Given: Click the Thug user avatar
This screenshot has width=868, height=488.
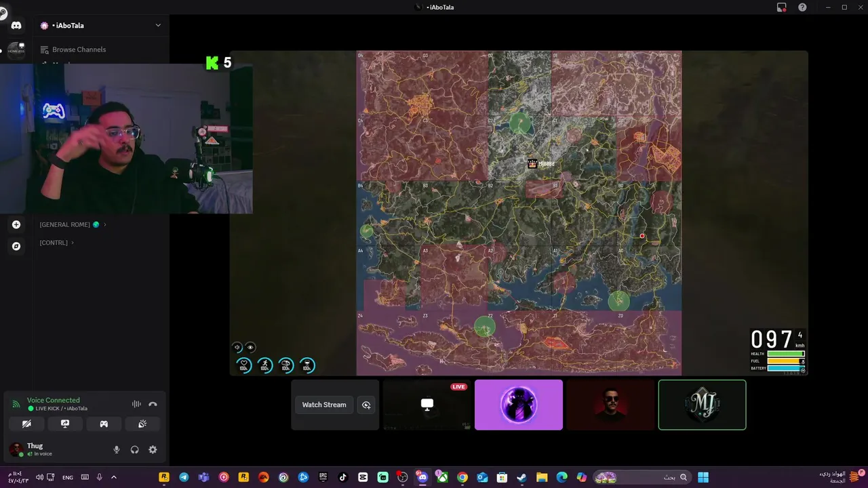Looking at the screenshot, I should (16, 449).
